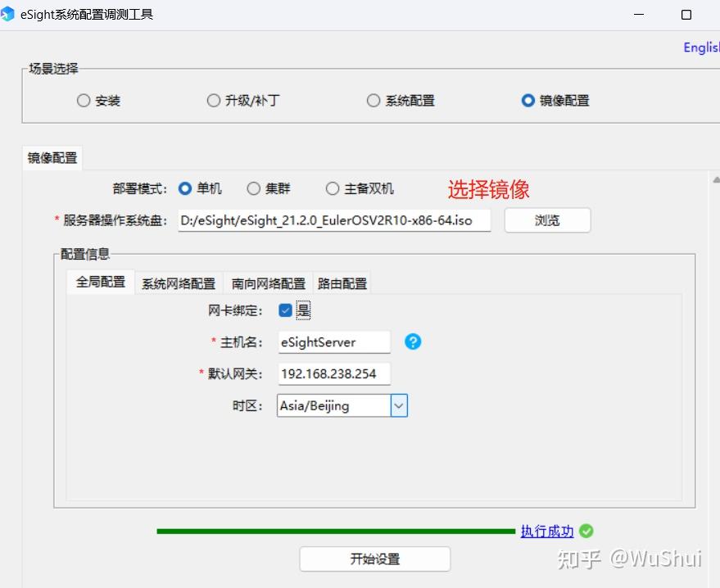Click the 浏览 button to browse for ISO
Screen dimensions: 720x588
click(x=546, y=219)
